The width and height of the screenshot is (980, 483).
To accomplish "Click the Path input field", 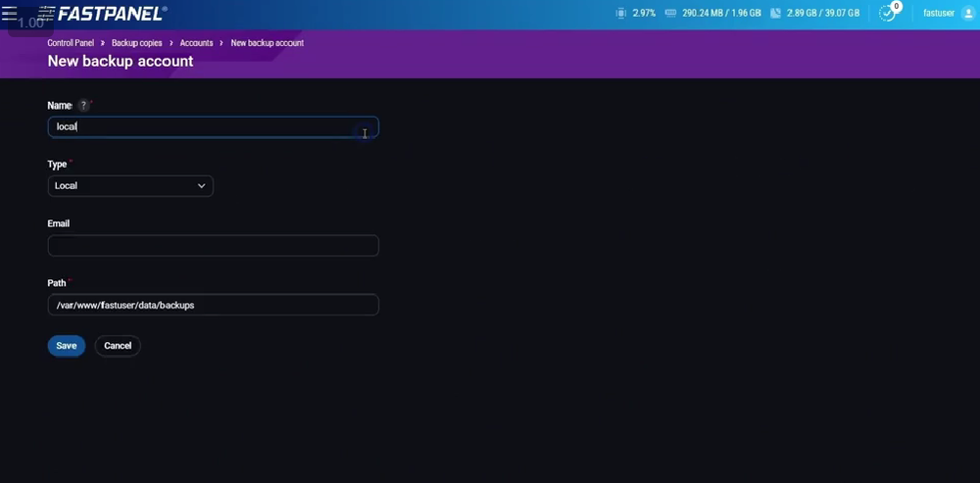I will (x=213, y=305).
